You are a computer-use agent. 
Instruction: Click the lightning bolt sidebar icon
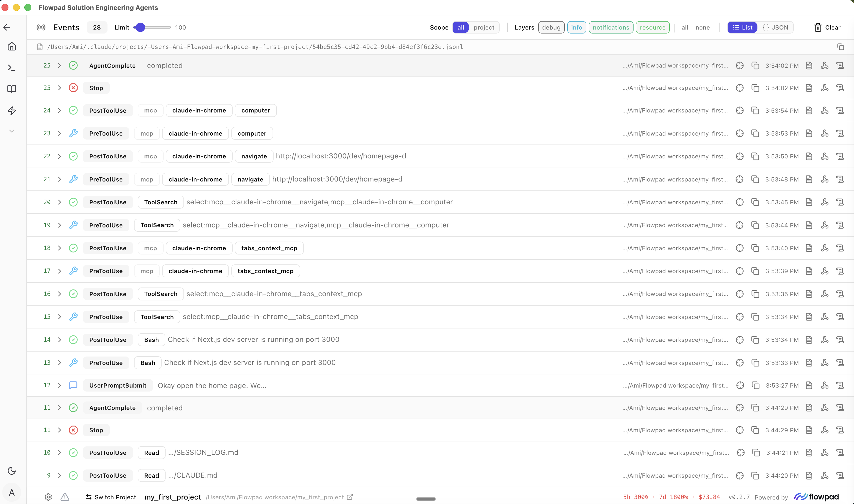[12, 110]
